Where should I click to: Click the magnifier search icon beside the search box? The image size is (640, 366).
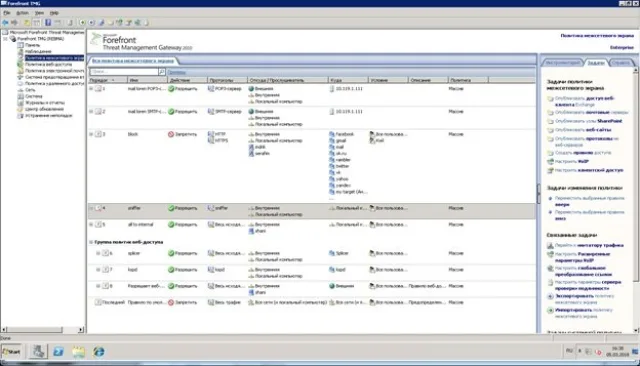(162, 72)
